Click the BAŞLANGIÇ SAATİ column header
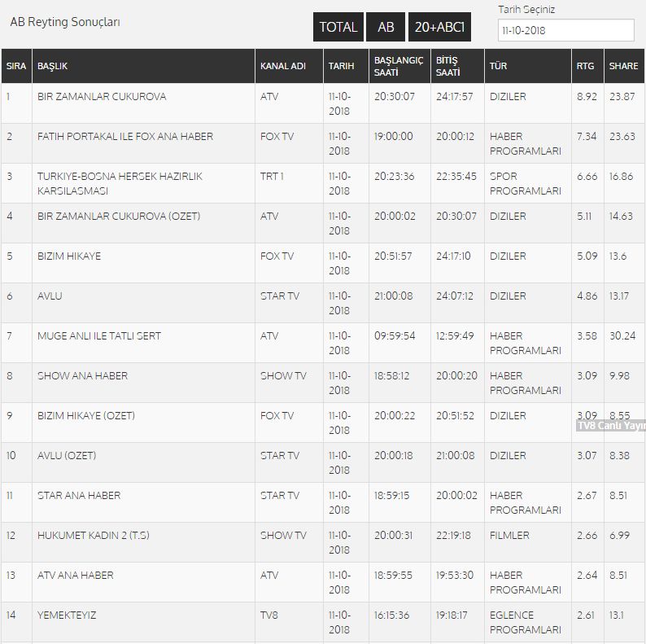This screenshot has width=646, height=644. coord(399,66)
